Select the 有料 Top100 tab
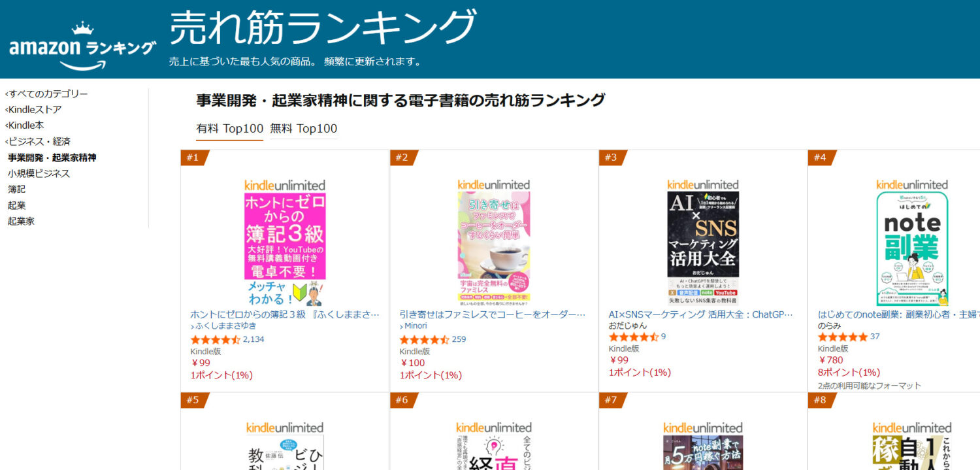 pos(230,129)
